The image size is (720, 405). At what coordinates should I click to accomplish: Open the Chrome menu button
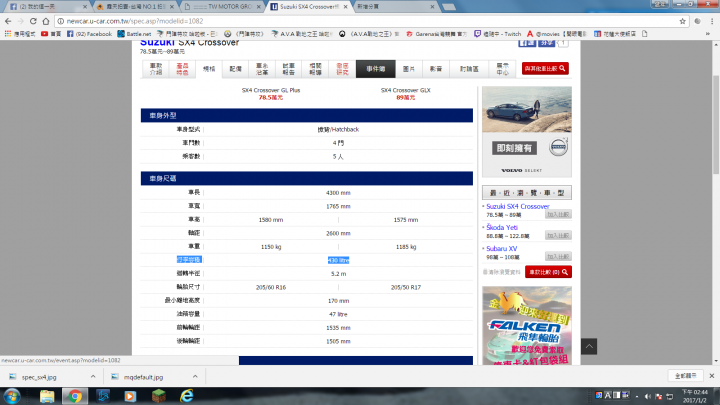(712, 21)
